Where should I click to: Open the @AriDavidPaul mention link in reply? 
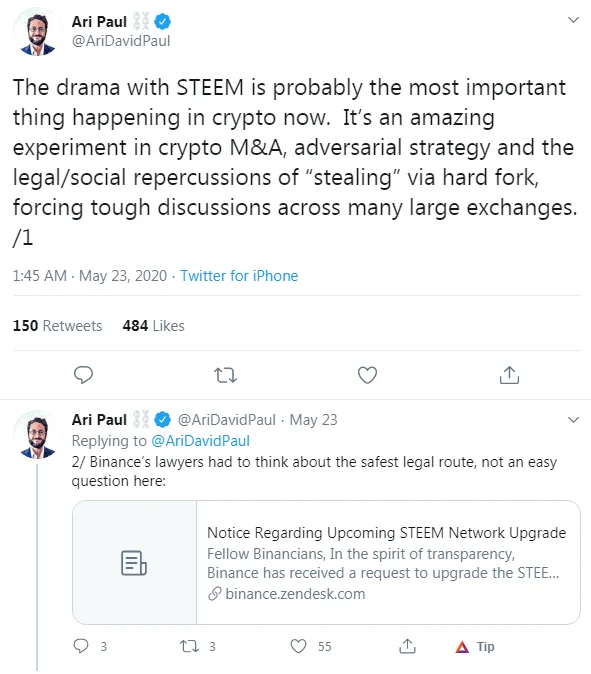[201, 441]
